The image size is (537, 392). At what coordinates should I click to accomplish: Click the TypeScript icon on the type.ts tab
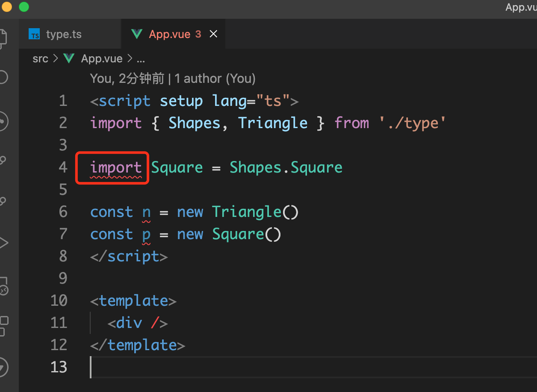pos(34,34)
